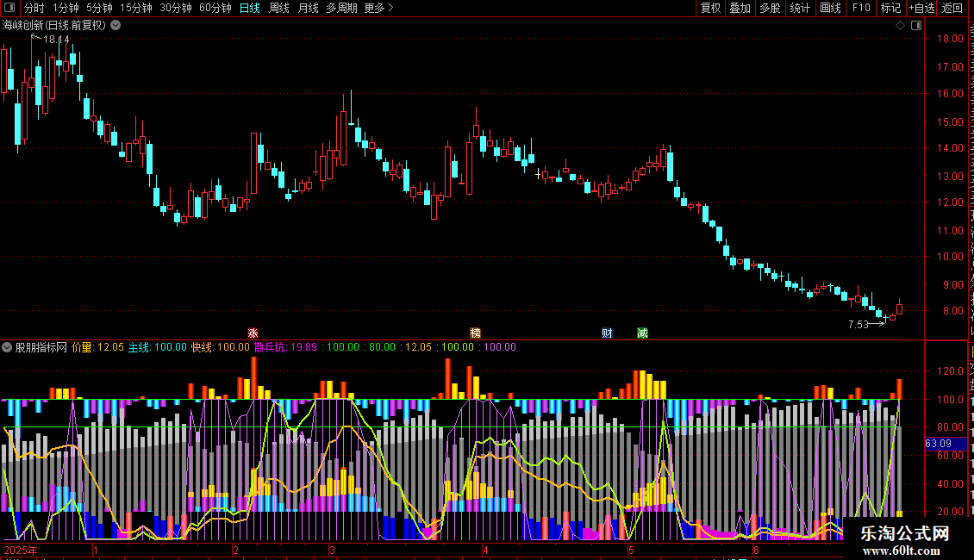Click the 18.14 high price label

click(56, 39)
